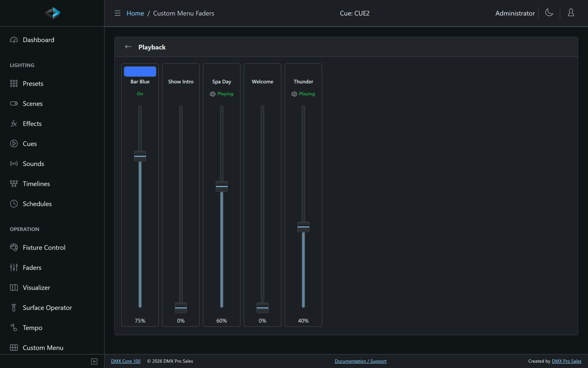
Task: Click the Bar Blue fader handle
Action: tap(140, 156)
